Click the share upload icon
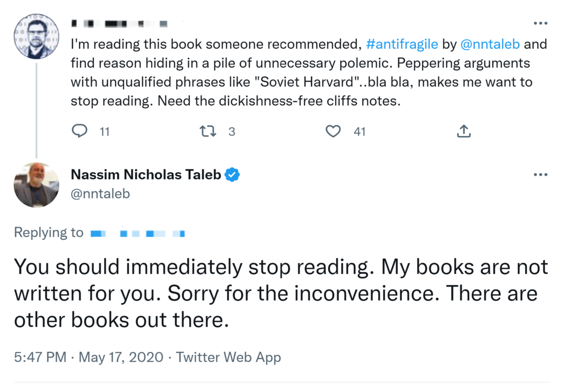 [x=463, y=132]
